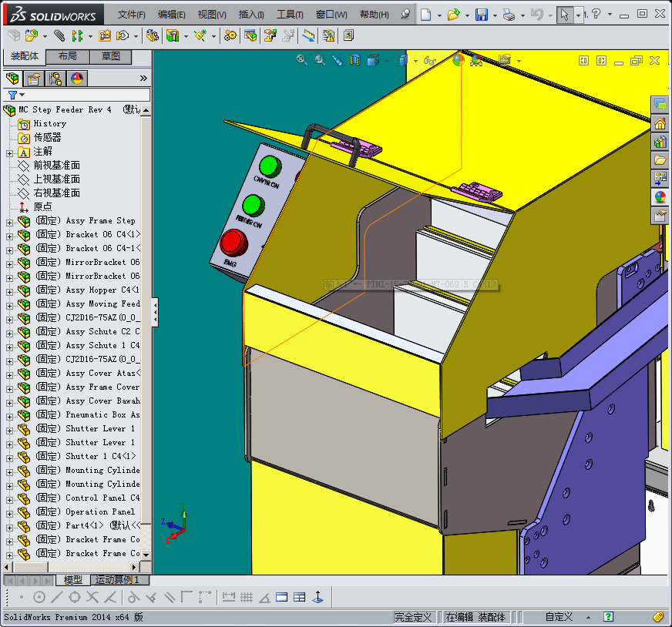Open the DisplayManager color wheel tab
Image resolution: width=672 pixels, height=627 pixels.
point(77,79)
